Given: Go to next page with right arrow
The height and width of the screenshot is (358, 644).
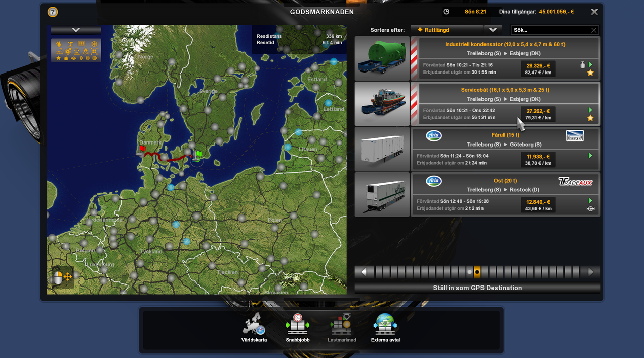Looking at the screenshot, I should click(x=591, y=272).
